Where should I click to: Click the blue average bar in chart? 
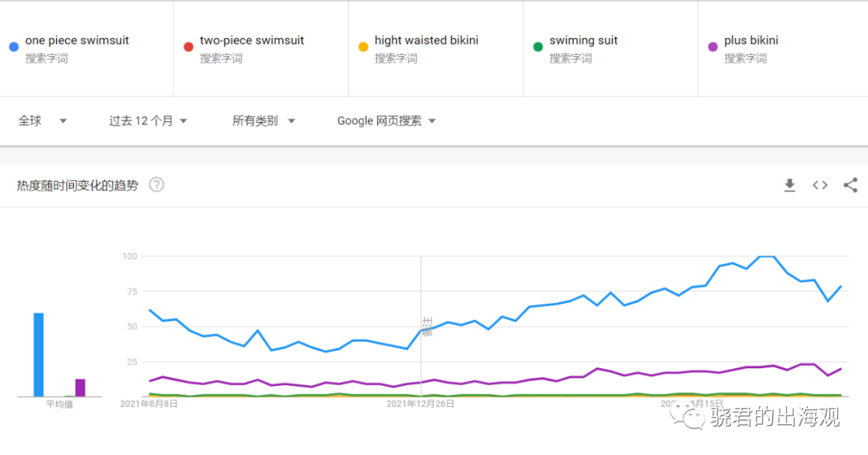click(x=39, y=355)
